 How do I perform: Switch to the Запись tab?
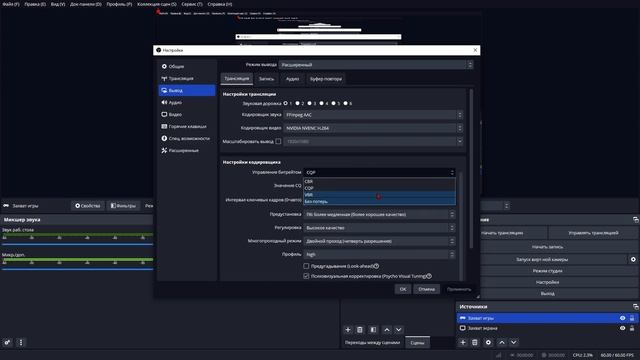(267, 79)
